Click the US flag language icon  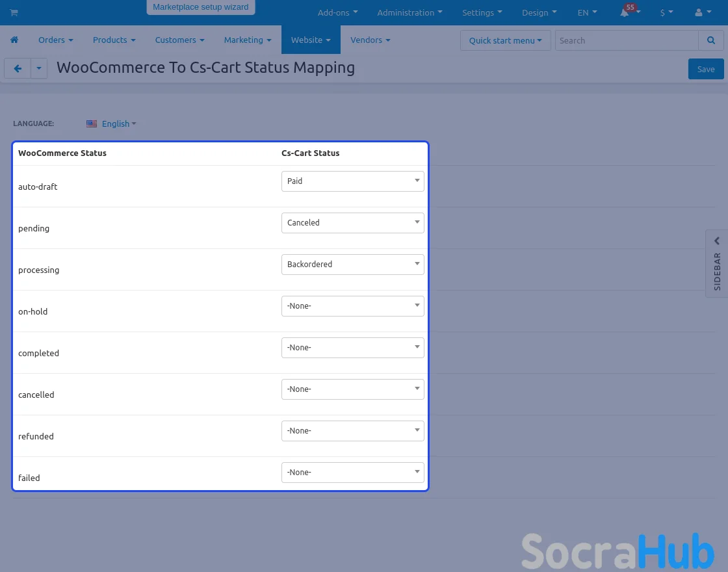coord(92,123)
